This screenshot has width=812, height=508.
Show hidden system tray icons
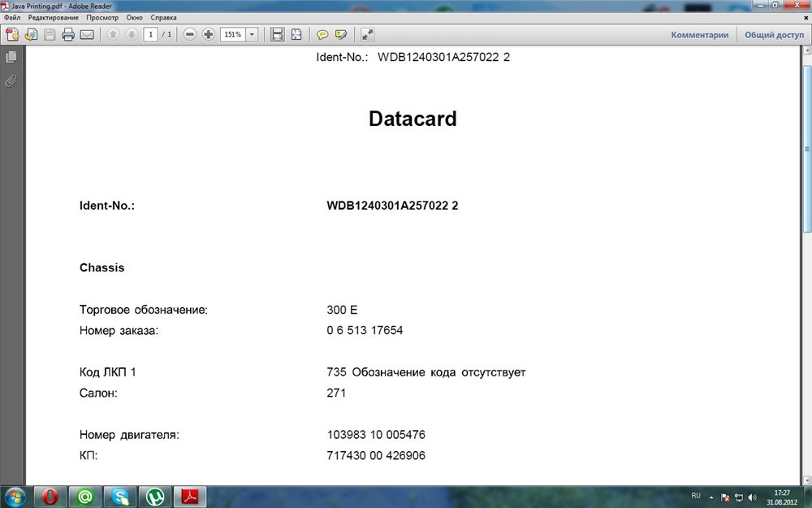(x=712, y=497)
